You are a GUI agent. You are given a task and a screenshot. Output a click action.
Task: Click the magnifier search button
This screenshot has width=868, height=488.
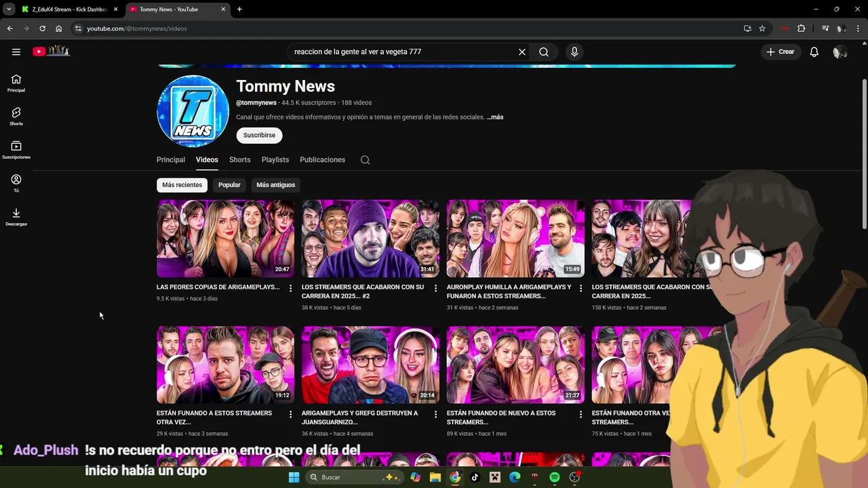coord(544,52)
